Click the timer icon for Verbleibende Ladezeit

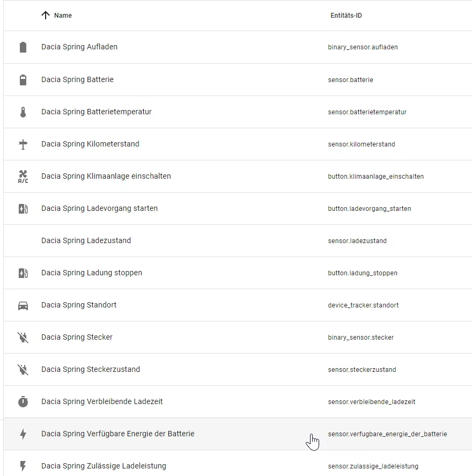coord(23,402)
